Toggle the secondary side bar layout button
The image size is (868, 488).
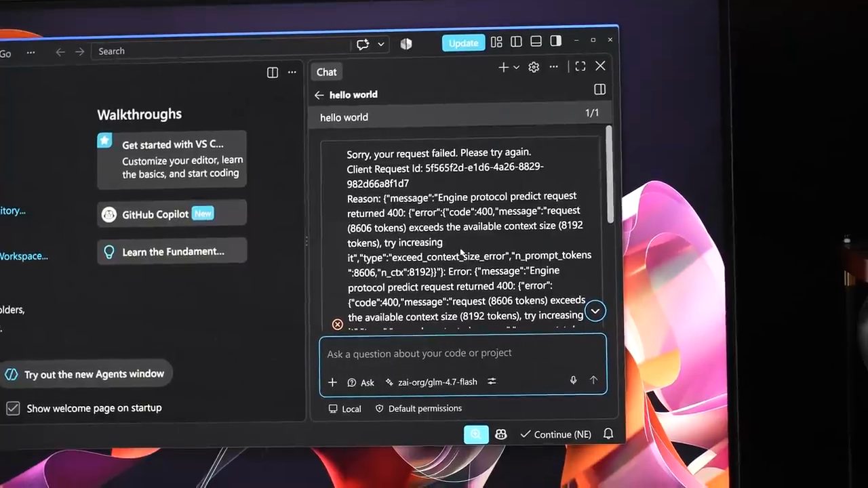pyautogui.click(x=556, y=41)
